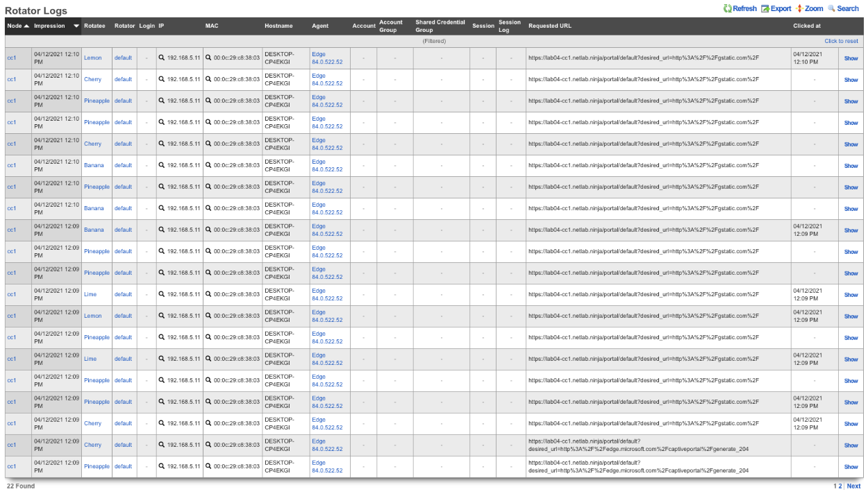Open the Lemon rotatee link in the 12:10 PM row

pyautogui.click(x=92, y=58)
